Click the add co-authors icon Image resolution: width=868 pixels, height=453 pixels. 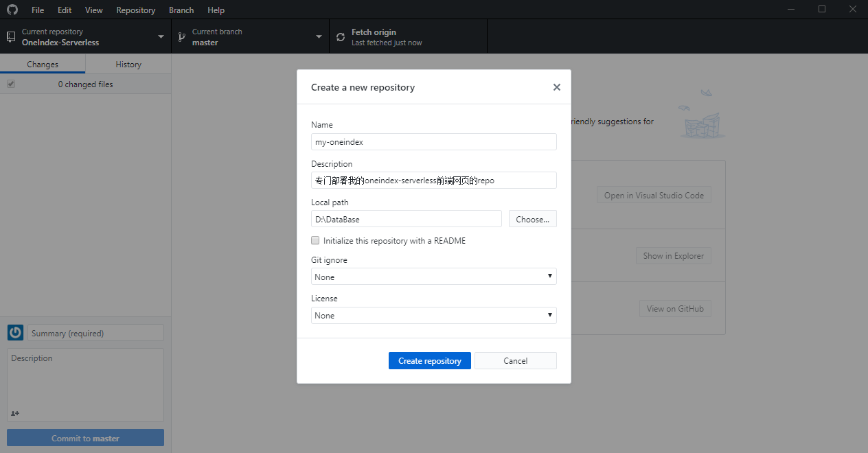click(15, 413)
